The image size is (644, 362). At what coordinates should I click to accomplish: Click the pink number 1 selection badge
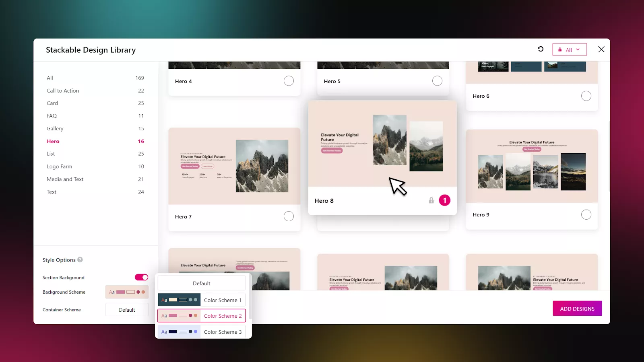click(444, 200)
